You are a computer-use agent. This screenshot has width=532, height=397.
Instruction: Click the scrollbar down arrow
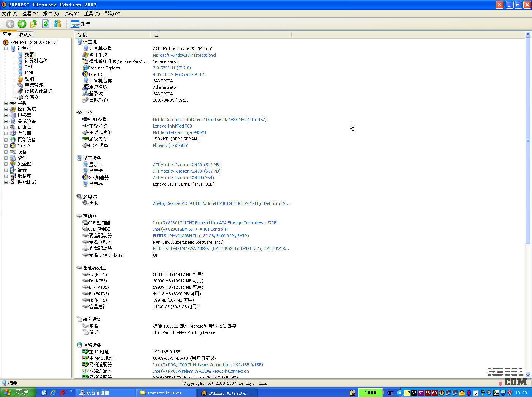coord(528,375)
